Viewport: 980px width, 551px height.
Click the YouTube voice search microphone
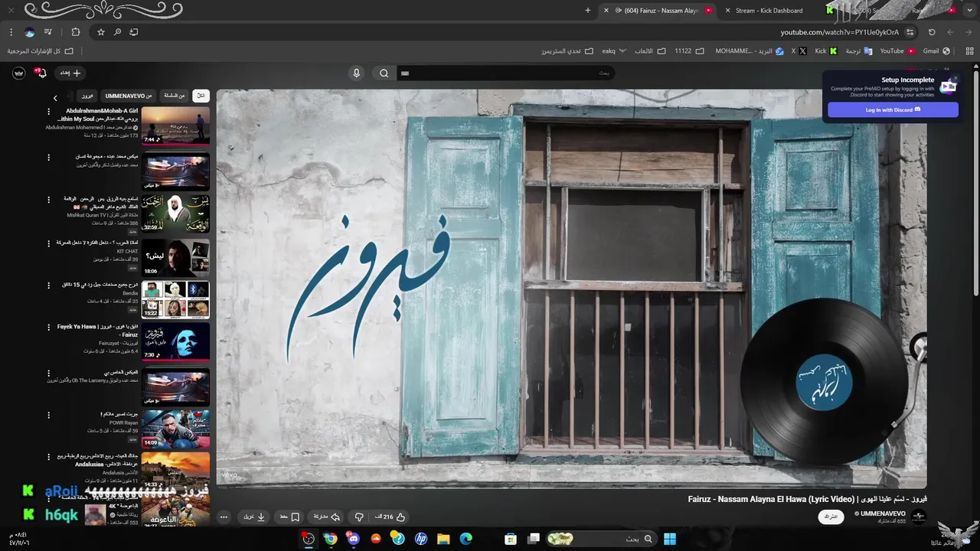356,73
